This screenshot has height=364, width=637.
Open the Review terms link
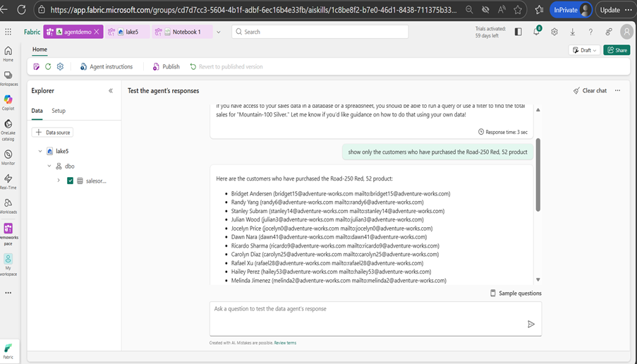[285, 343]
